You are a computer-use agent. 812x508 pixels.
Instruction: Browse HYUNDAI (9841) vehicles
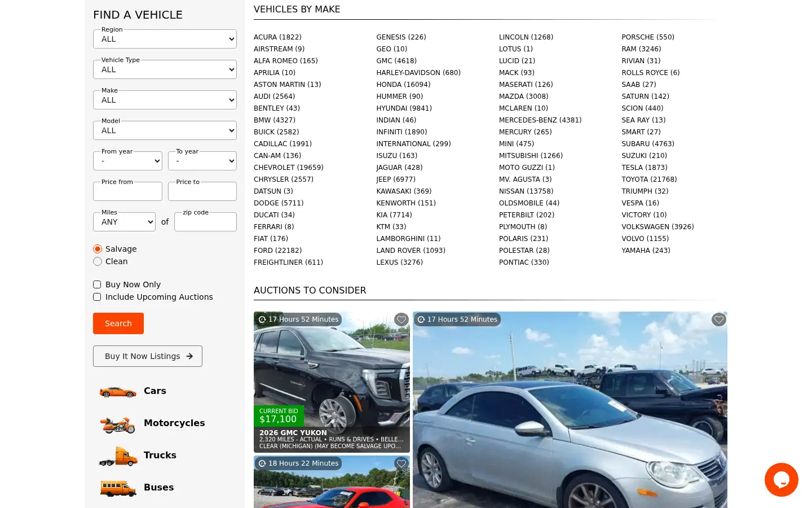pyautogui.click(x=404, y=108)
